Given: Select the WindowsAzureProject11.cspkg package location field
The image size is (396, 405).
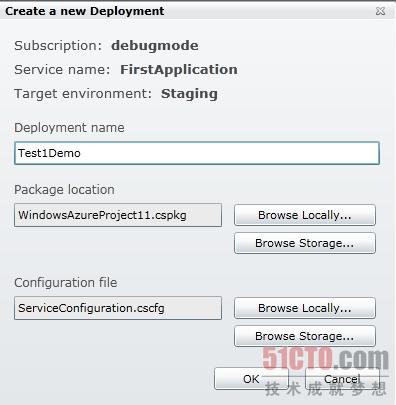Looking at the screenshot, I should tap(118, 215).
